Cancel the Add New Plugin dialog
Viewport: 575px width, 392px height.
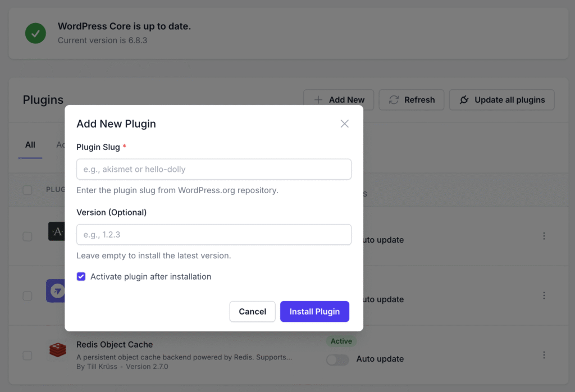252,312
